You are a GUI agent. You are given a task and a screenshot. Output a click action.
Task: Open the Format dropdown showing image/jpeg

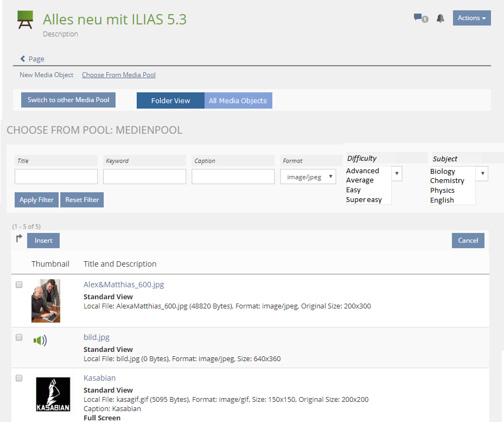click(308, 177)
